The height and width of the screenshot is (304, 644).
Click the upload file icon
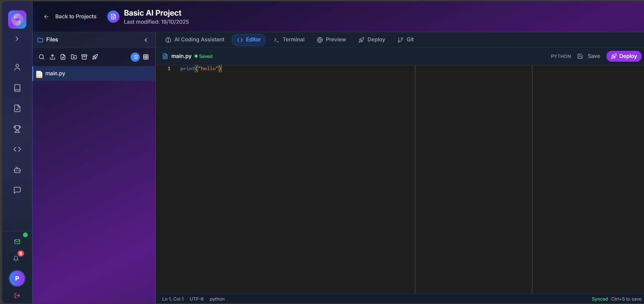[52, 57]
